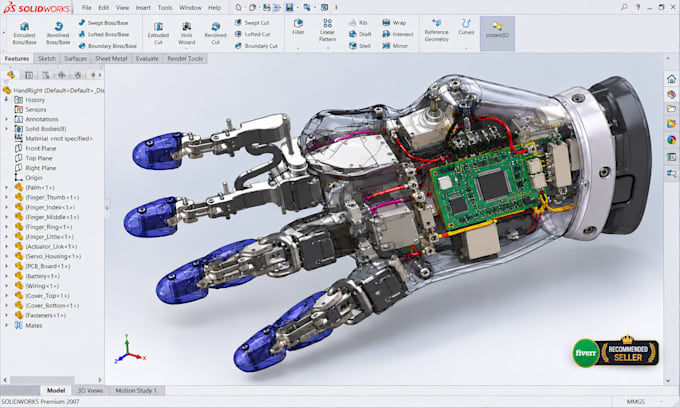Open the FeatureManager design tree tab icon
The width and height of the screenshot is (680, 408).
[11, 75]
